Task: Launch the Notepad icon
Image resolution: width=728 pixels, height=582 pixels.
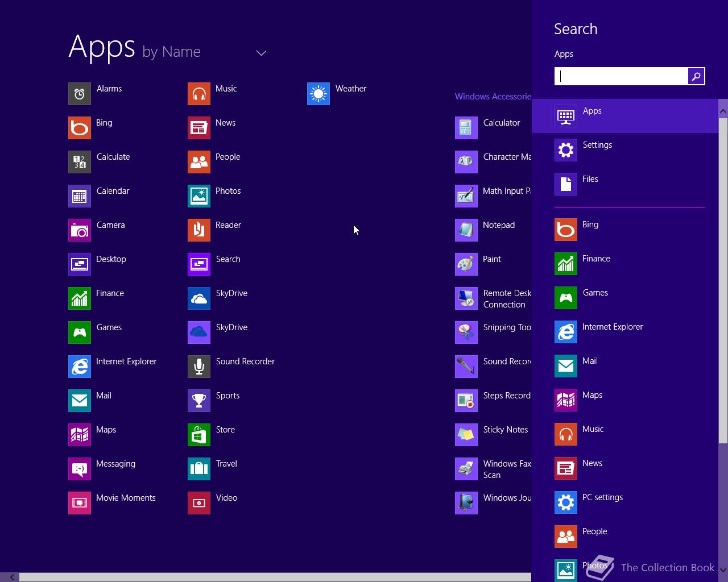Action: coord(466,230)
